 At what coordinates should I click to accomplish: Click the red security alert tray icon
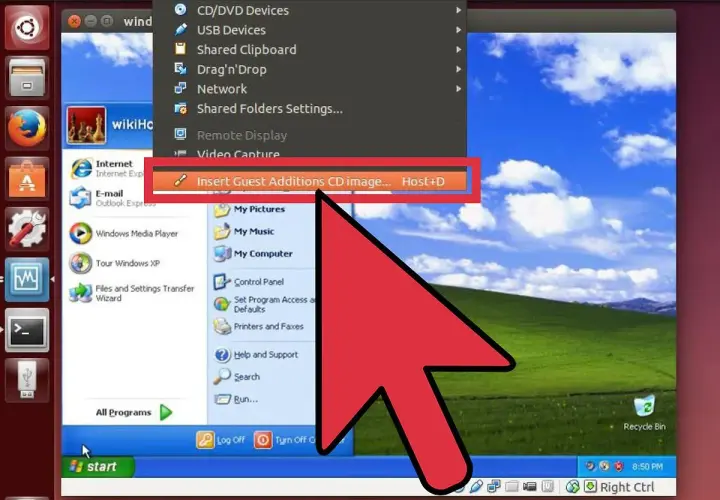point(619,466)
